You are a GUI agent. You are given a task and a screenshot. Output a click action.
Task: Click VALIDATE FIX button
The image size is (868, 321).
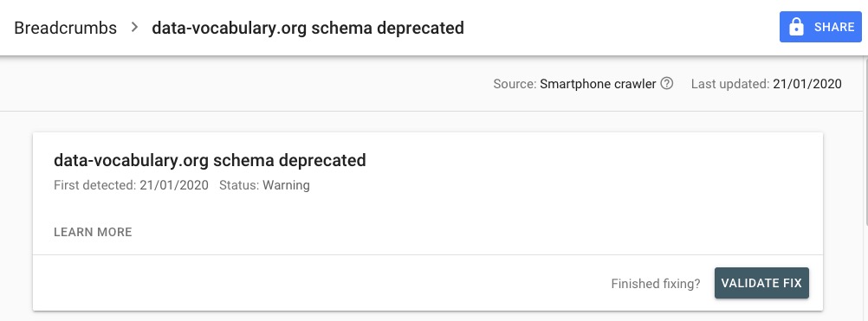click(x=761, y=283)
